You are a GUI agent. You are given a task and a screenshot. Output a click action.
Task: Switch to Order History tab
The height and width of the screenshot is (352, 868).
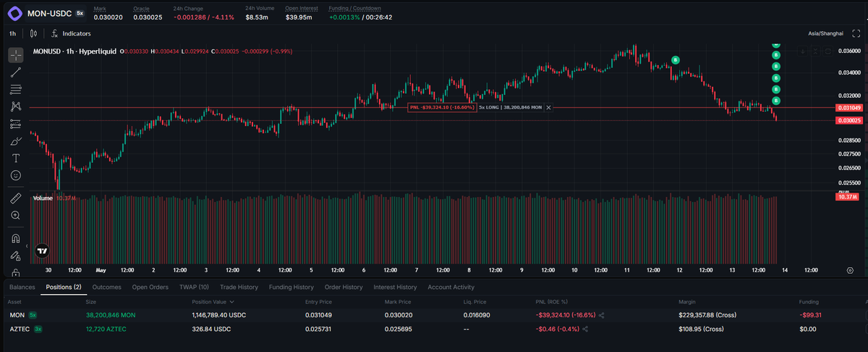pos(344,288)
